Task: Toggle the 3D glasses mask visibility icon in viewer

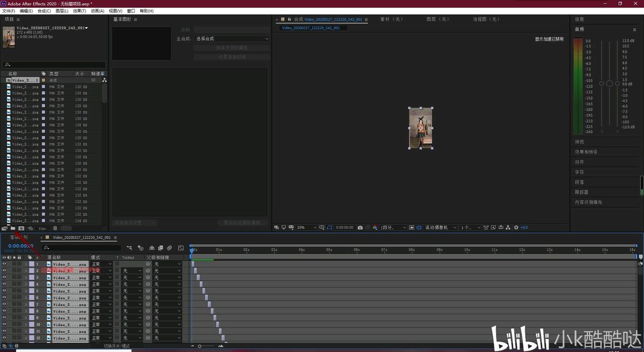Action: coord(291,228)
